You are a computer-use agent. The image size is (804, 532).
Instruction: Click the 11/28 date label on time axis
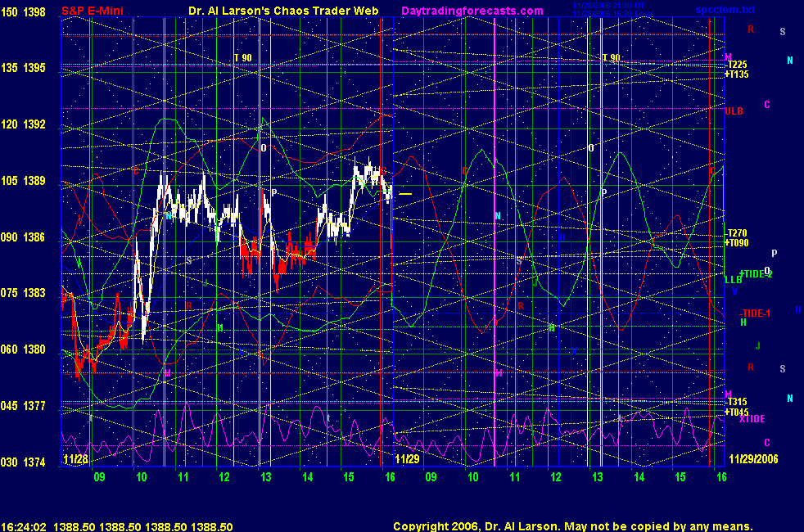pyautogui.click(x=75, y=460)
